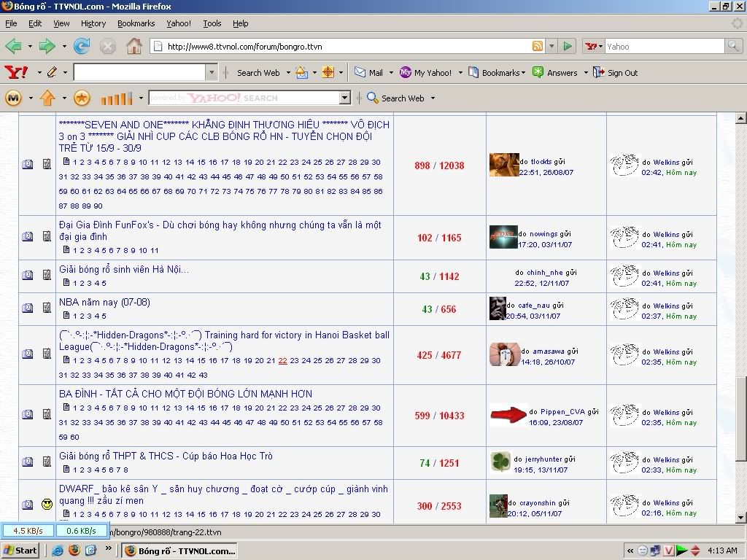Click the orange M circle toolbar icon
Screen dimensions: 747x560
coord(13,98)
